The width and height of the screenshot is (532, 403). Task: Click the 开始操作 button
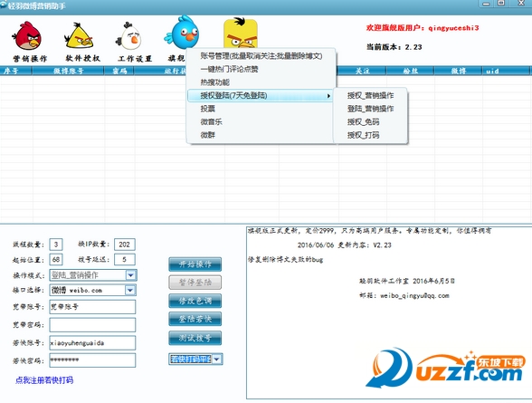point(195,264)
